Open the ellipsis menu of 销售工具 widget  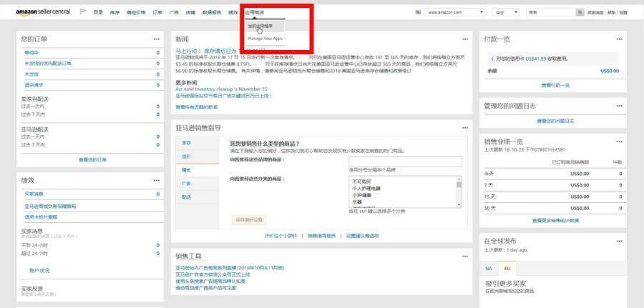(x=465, y=257)
